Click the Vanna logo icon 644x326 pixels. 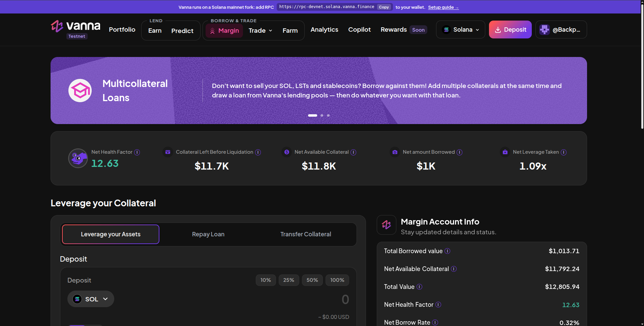[x=57, y=26]
